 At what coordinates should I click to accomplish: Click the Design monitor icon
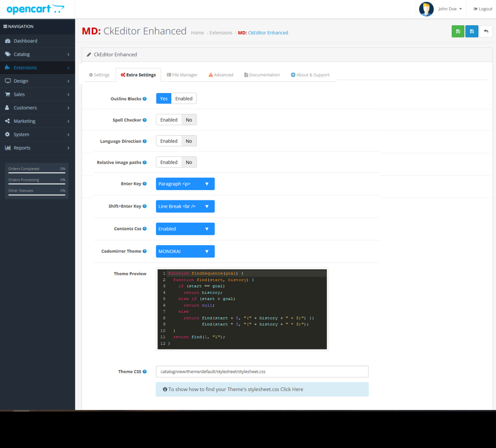[8, 81]
